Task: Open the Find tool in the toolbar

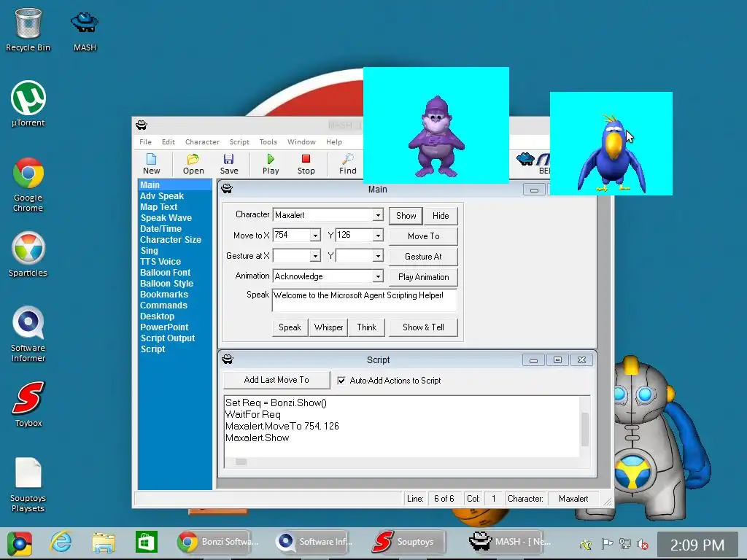Action: [x=348, y=164]
